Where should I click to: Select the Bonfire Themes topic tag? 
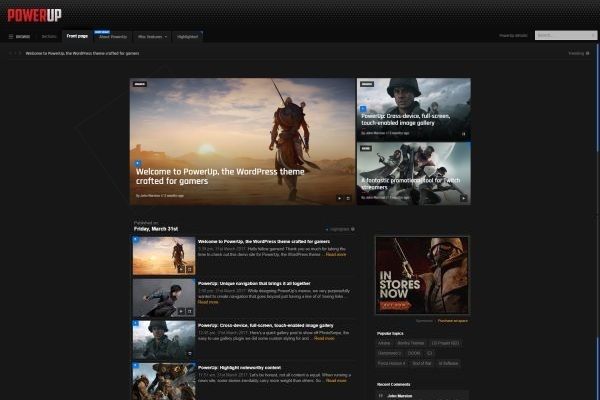(x=411, y=343)
